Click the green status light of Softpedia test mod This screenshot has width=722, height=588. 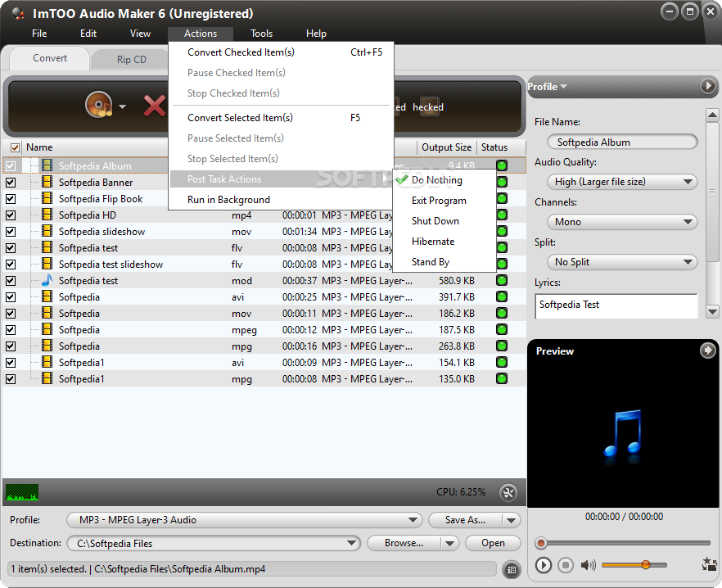point(502,280)
